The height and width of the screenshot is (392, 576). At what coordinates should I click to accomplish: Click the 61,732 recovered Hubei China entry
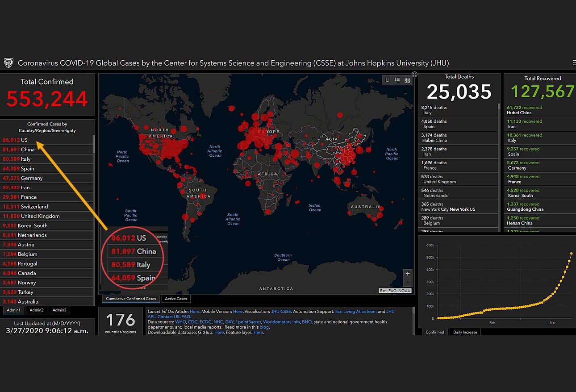tap(541, 110)
